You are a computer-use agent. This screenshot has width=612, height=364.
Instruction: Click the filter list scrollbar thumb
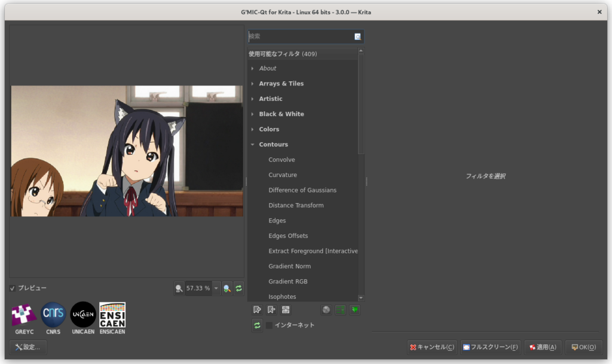pos(361,104)
